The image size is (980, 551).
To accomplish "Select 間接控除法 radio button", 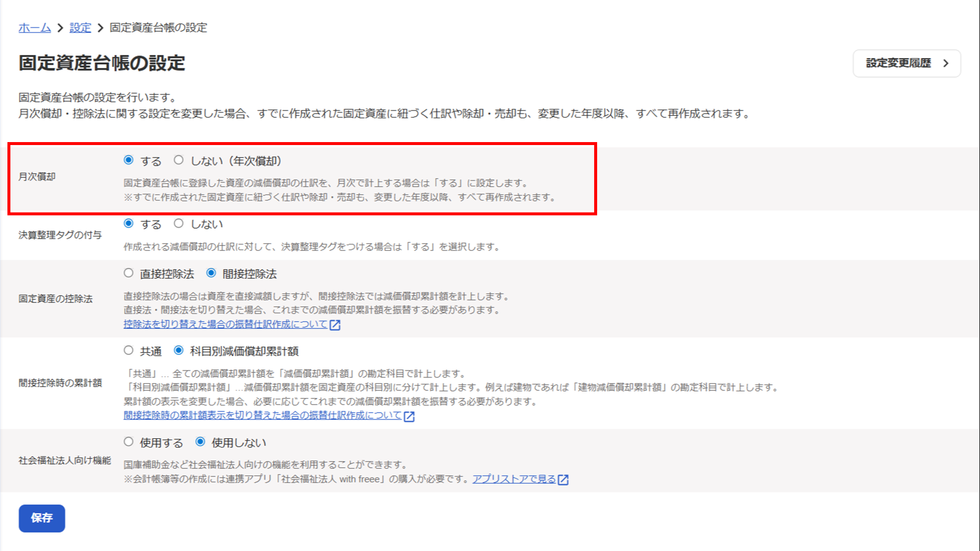I will 211,273.
